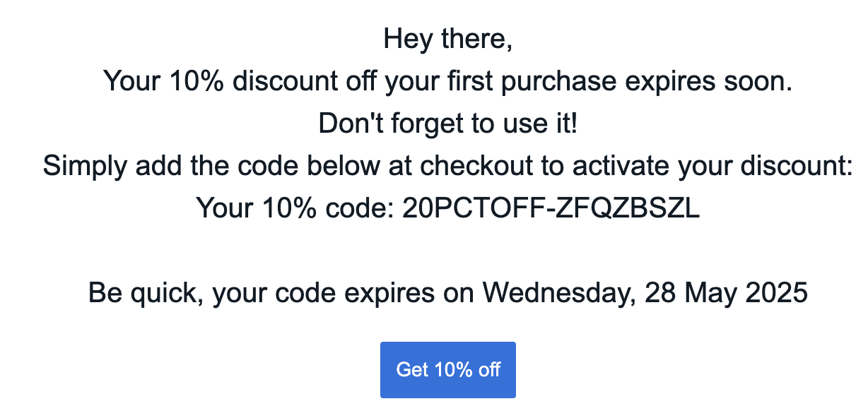Viewport: 868px width, 418px height.
Task: Click the phrase first purchase in the second line
Action: coord(524,82)
